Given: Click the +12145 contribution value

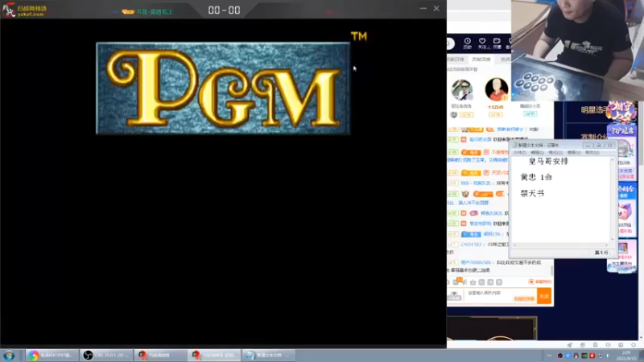Looking at the screenshot, I should [495, 107].
